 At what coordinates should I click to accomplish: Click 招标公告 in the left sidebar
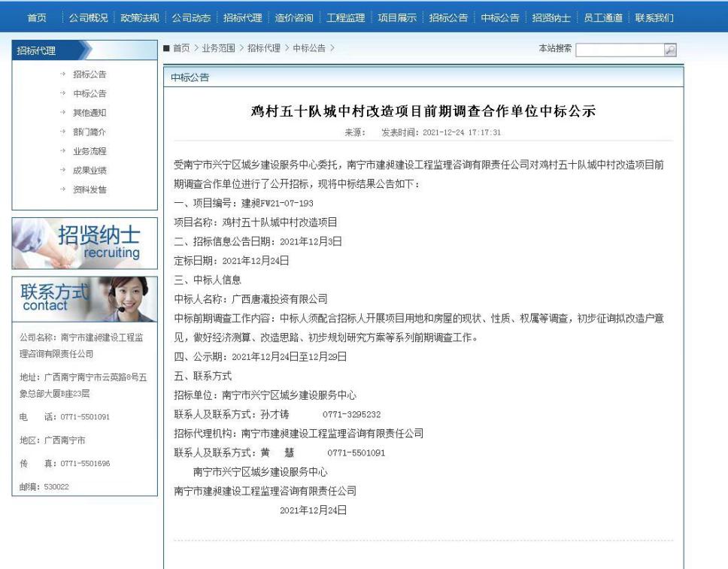(x=89, y=74)
